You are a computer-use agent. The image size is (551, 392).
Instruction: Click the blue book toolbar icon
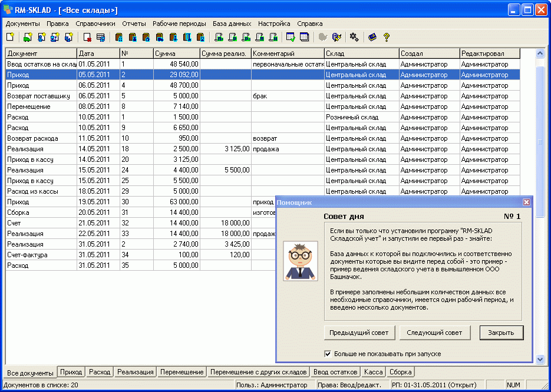(x=372, y=37)
